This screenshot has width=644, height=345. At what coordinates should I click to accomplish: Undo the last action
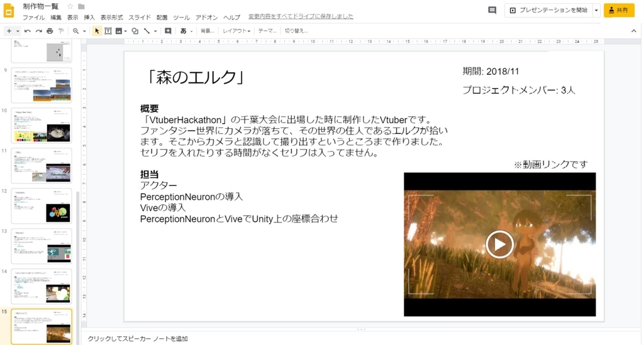click(x=28, y=31)
